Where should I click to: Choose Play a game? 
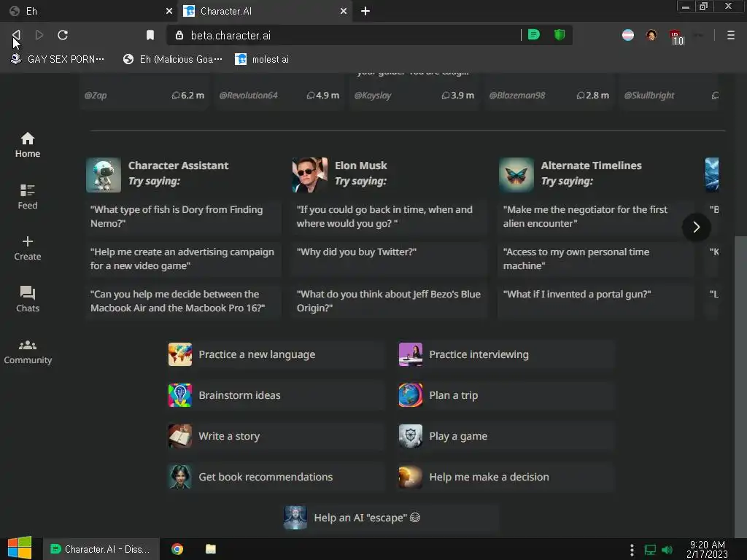(506, 436)
